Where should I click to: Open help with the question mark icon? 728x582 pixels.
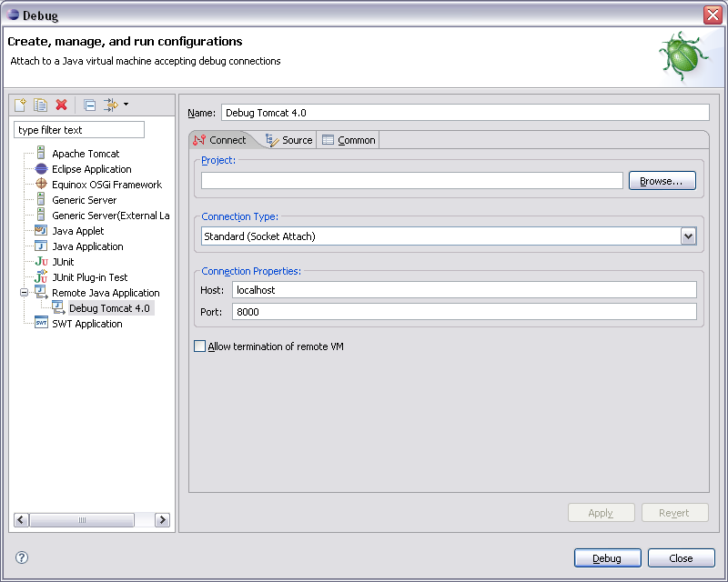tap(22, 557)
